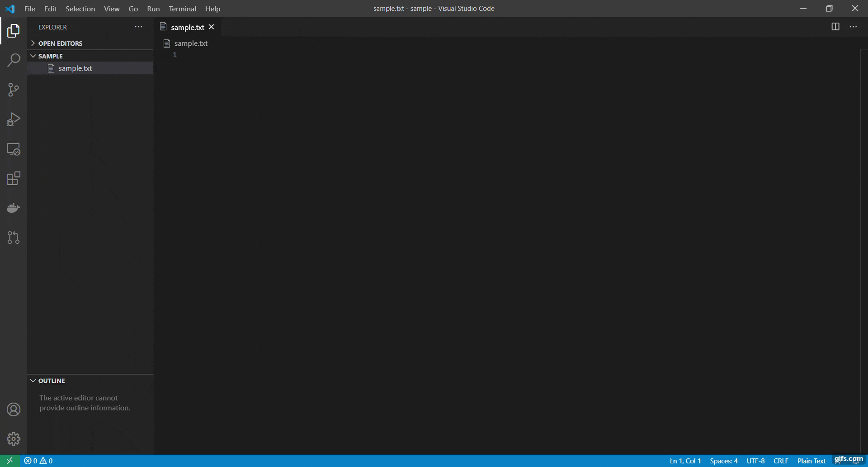Open the Manage gear menu
This screenshot has width=868, height=467.
click(14, 438)
